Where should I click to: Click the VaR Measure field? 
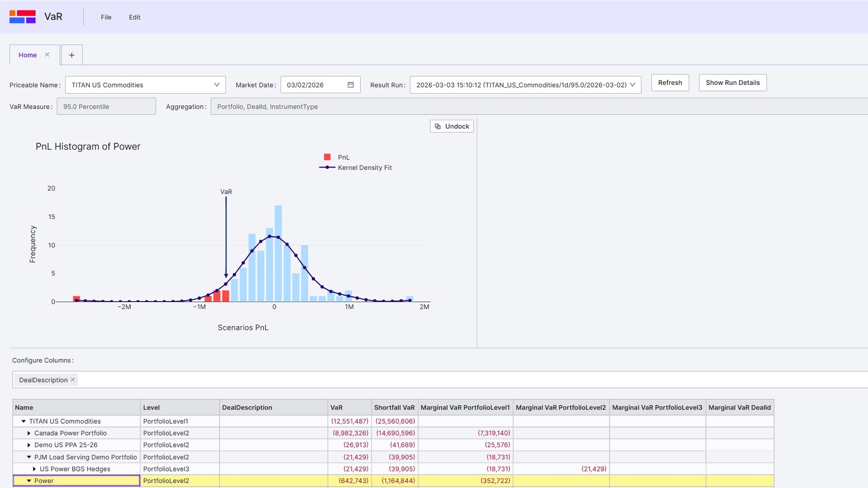pyautogui.click(x=106, y=106)
